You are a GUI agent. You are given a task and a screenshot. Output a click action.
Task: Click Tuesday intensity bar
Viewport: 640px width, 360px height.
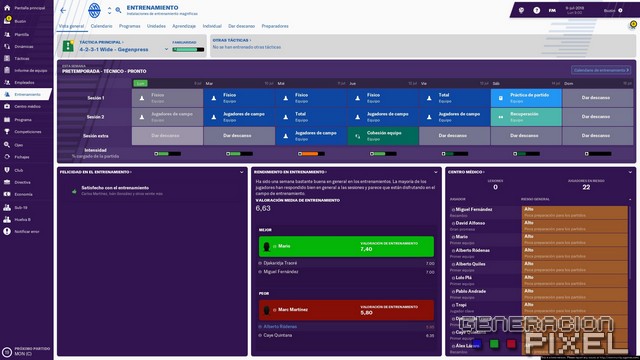point(239,154)
